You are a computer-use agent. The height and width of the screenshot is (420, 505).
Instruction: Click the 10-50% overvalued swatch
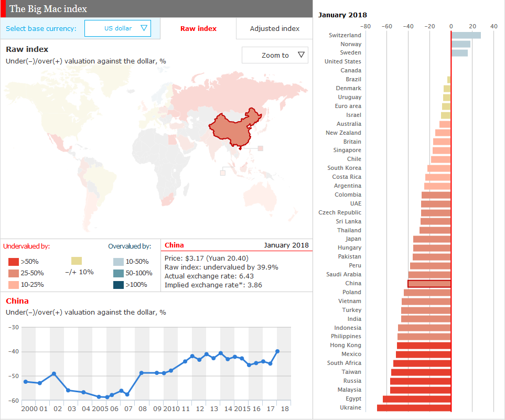click(119, 262)
